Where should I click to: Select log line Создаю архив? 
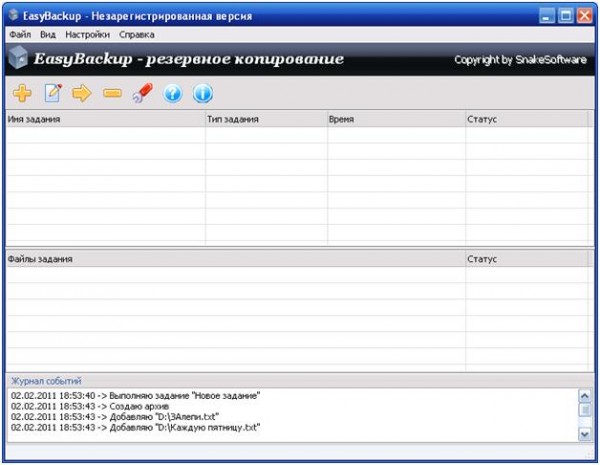point(90,406)
